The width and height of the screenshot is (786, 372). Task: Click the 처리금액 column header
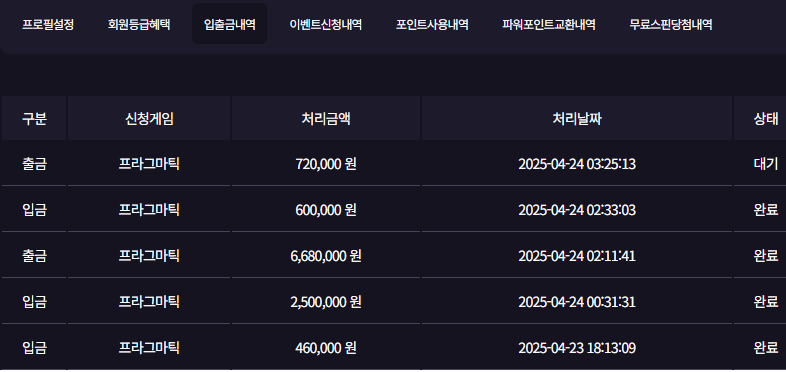click(x=326, y=119)
